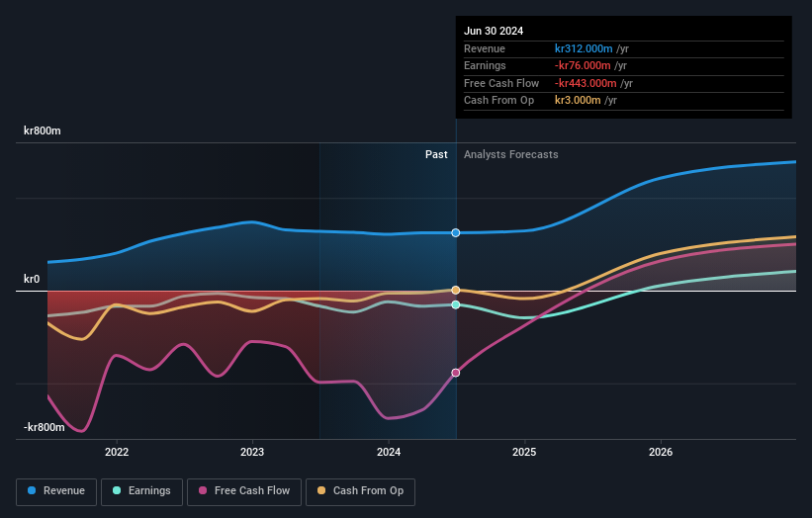
Task: Toggle the Free Cash Flow legend series
Action: tap(244, 491)
